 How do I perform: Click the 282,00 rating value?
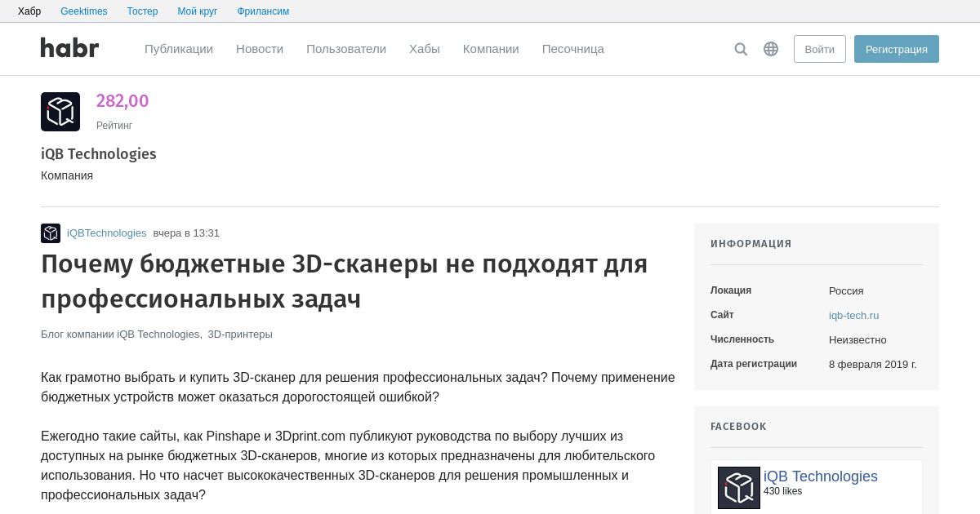(122, 101)
